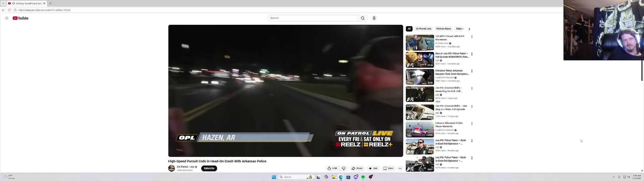This screenshot has width=644, height=181.
Task: Go back using browser back arrow
Action: (x=3, y=10)
